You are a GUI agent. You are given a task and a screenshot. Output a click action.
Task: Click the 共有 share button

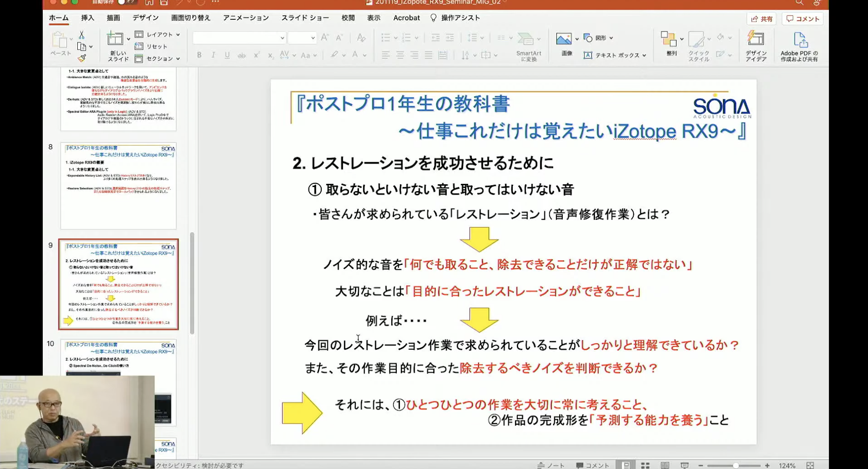point(762,19)
